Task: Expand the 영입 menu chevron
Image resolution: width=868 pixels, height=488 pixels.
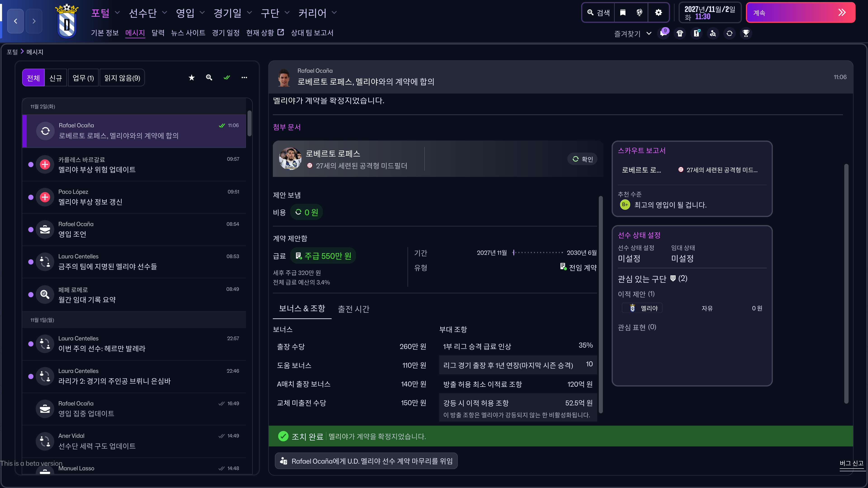Action: [x=202, y=13]
